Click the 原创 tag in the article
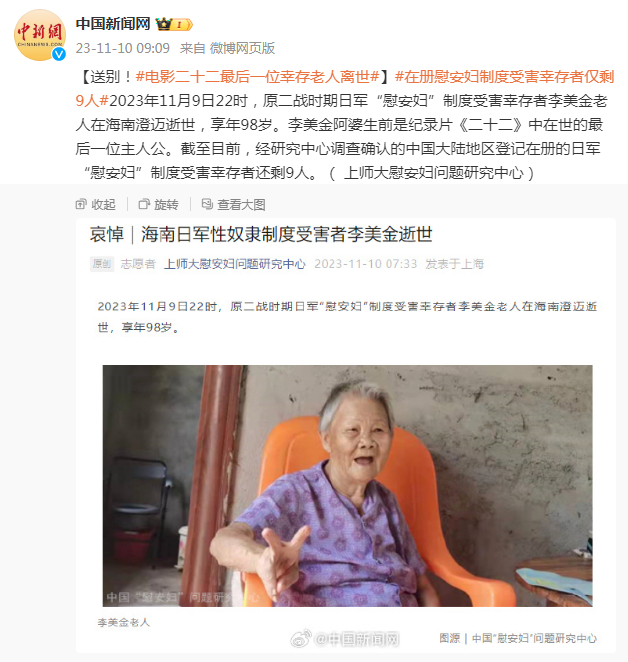The height and width of the screenshot is (662, 628). click(102, 264)
